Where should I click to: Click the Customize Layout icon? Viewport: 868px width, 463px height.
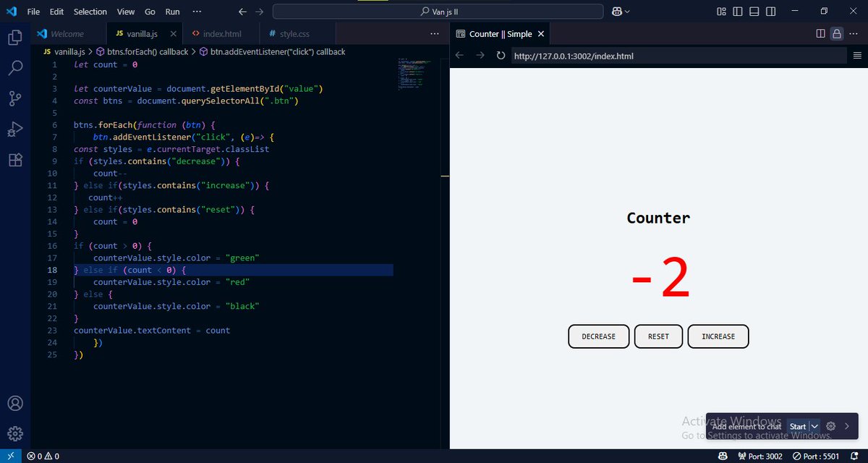[x=721, y=12]
